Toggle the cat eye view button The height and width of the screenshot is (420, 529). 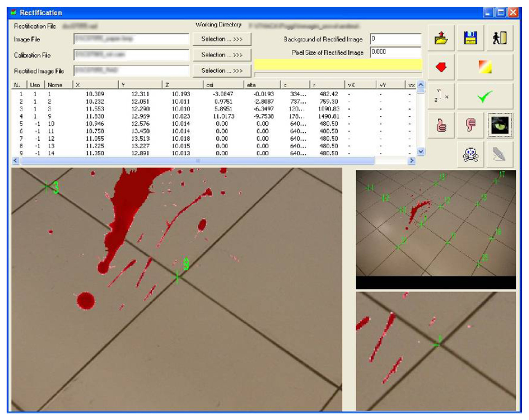[x=500, y=125]
